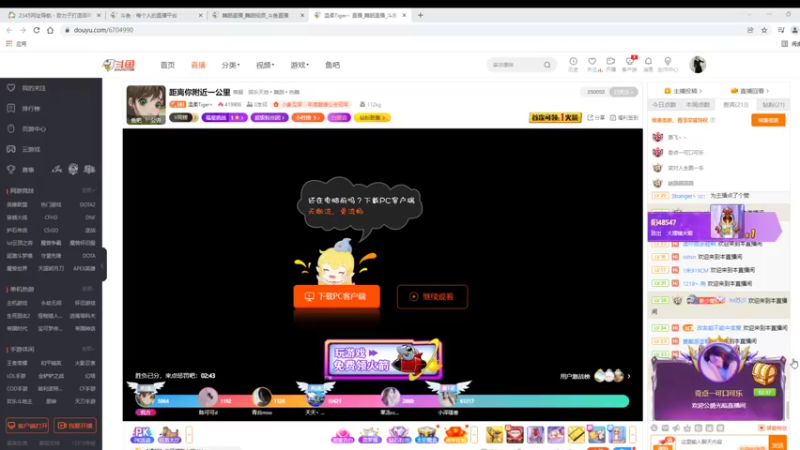Switch to the 今日点数 tab

[664, 105]
